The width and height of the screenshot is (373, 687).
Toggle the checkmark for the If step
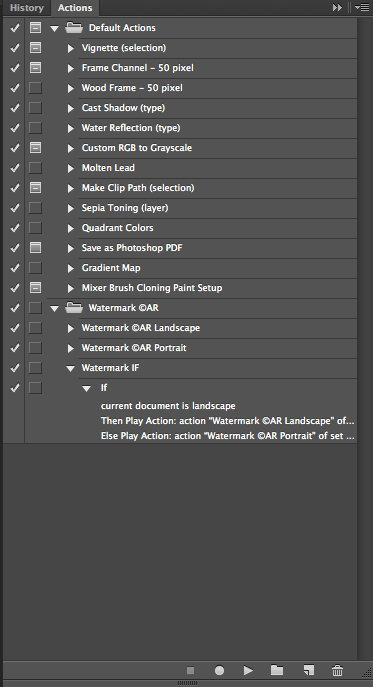(15, 388)
